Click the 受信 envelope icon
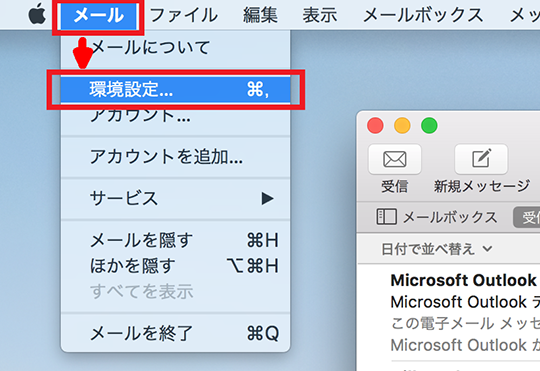The height and width of the screenshot is (371, 540). click(395, 159)
